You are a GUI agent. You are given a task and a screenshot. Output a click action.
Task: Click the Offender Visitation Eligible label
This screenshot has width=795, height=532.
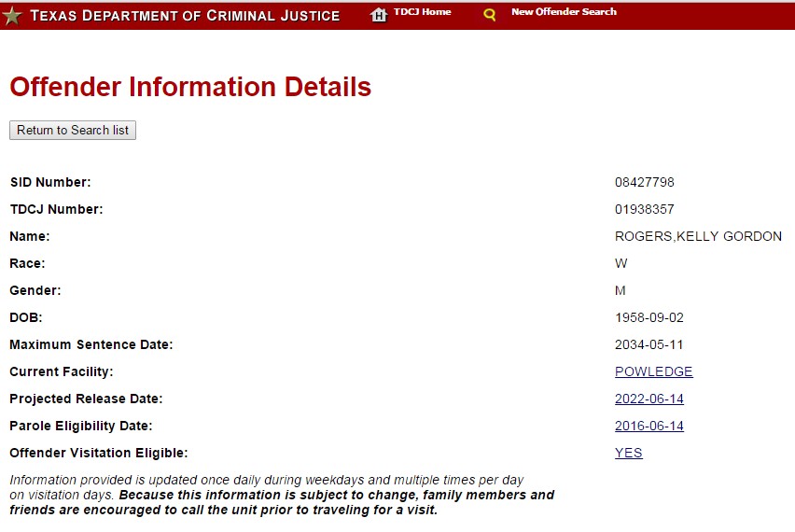click(x=99, y=453)
